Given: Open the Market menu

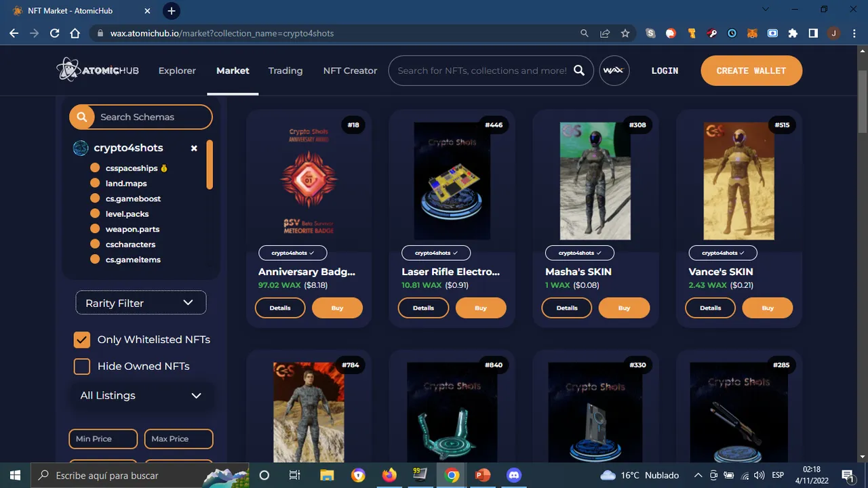Looking at the screenshot, I should coord(233,70).
